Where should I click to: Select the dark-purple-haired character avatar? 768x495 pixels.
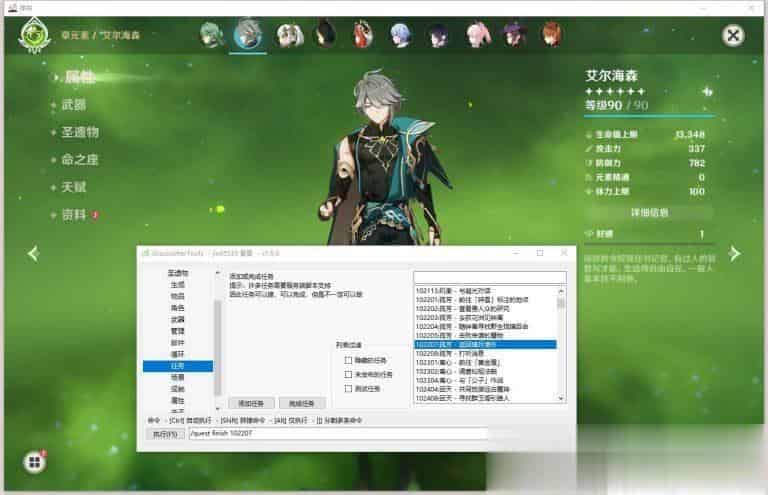(438, 35)
